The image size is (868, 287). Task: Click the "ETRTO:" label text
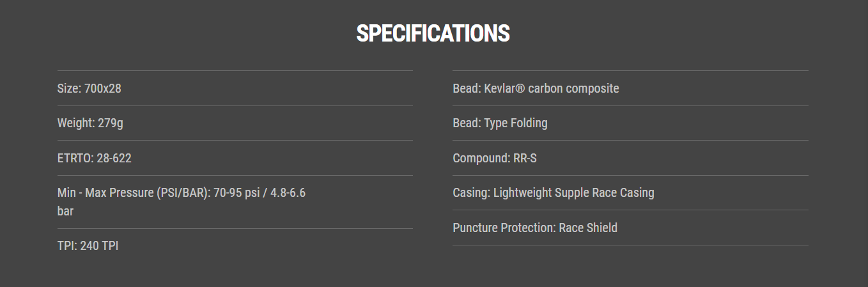coord(75,158)
